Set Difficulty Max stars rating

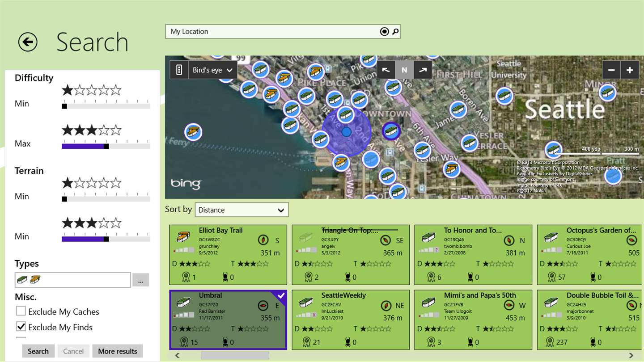click(x=92, y=130)
